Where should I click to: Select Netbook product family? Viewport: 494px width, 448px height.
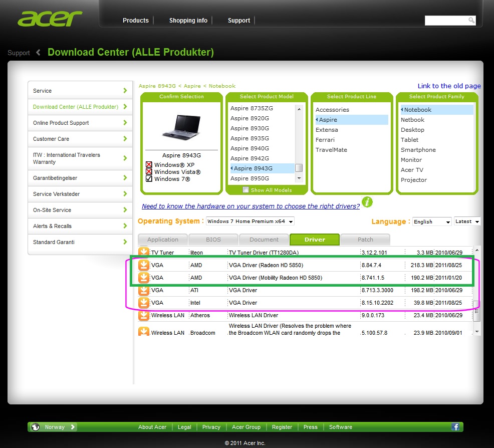pos(412,120)
